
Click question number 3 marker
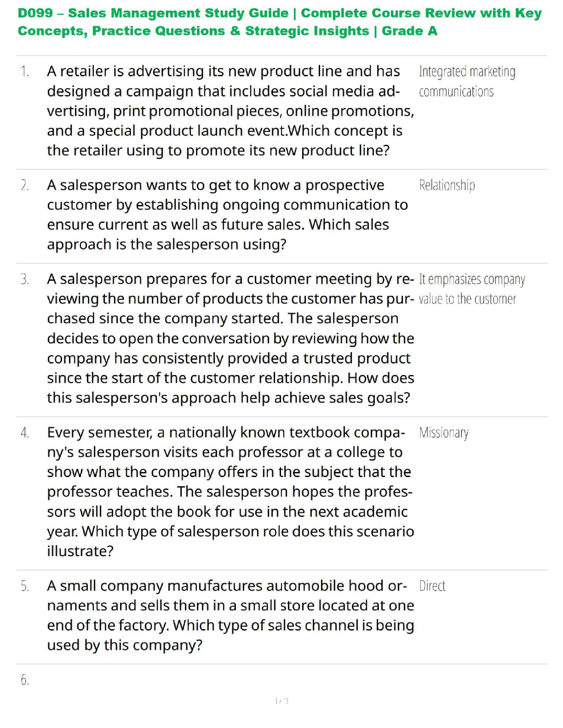[x=25, y=279]
